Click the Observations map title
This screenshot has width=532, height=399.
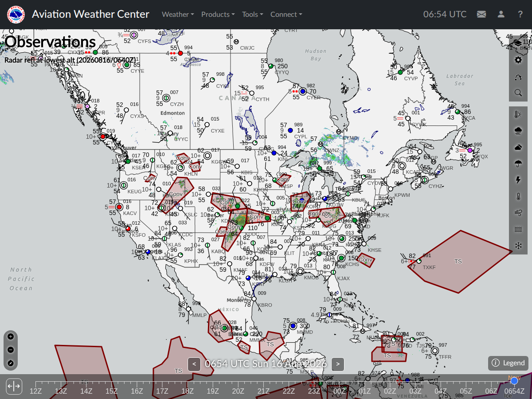coord(50,42)
